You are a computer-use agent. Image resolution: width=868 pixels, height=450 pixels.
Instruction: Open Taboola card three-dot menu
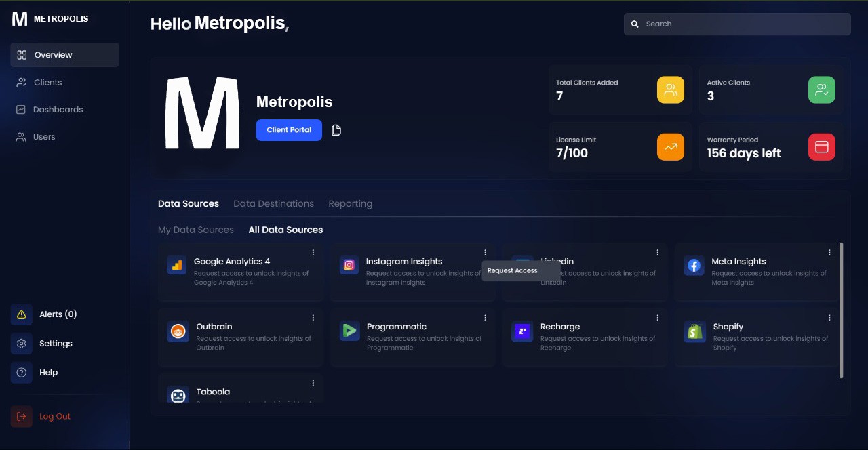pos(313,383)
